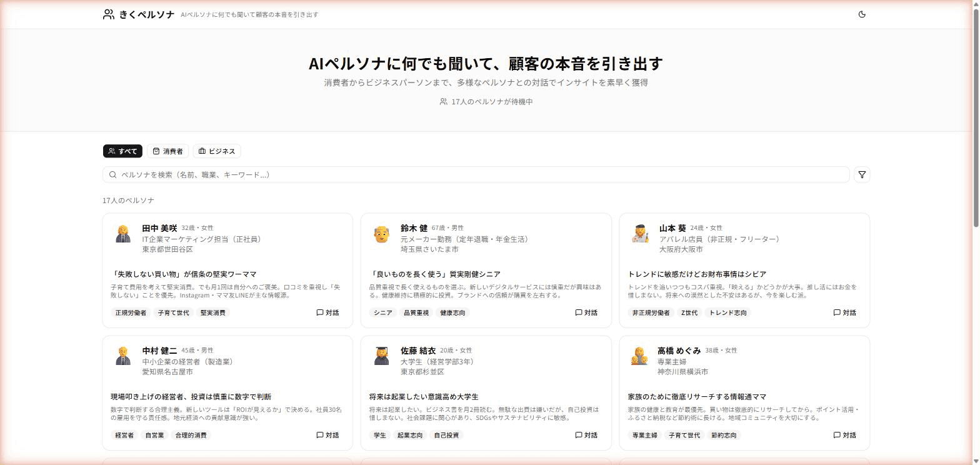Click the シニア tag
Screen dimensions: 980x465
tap(383, 312)
